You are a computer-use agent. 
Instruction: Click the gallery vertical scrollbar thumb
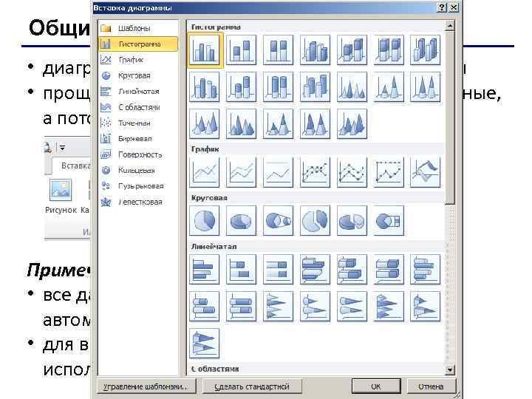pyautogui.click(x=450, y=117)
